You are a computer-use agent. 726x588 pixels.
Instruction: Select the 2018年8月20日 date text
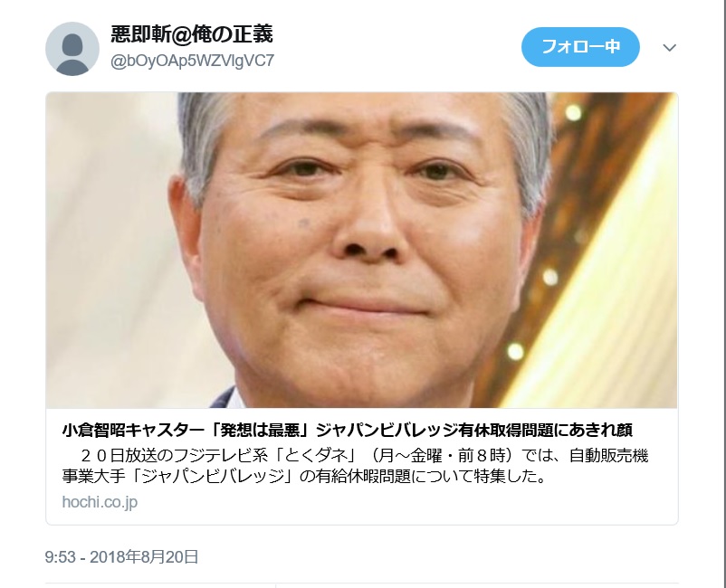[x=145, y=556]
